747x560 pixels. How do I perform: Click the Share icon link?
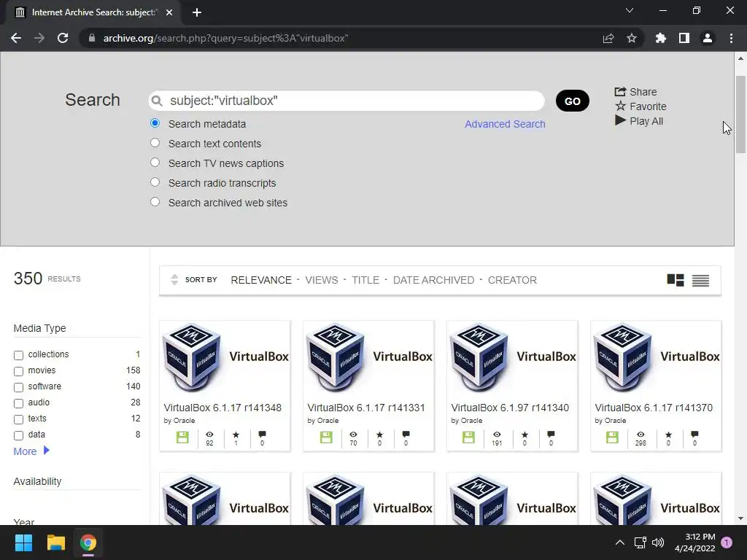click(x=635, y=92)
